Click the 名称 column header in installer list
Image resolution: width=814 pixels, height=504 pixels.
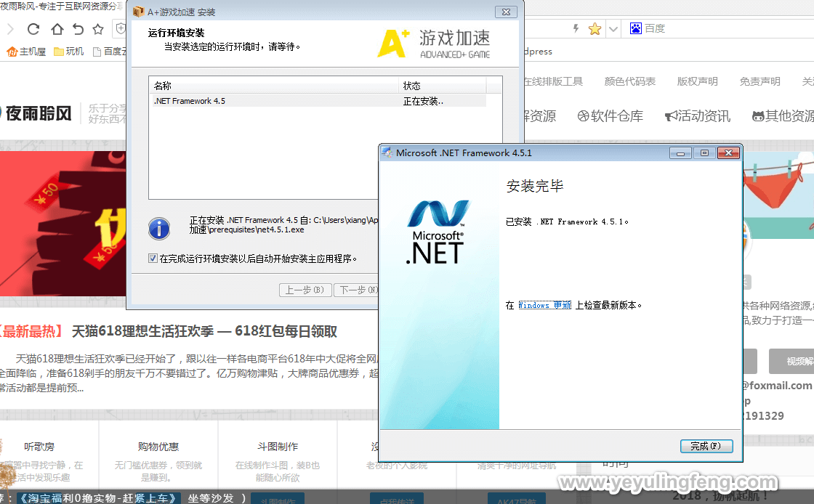coord(274,86)
